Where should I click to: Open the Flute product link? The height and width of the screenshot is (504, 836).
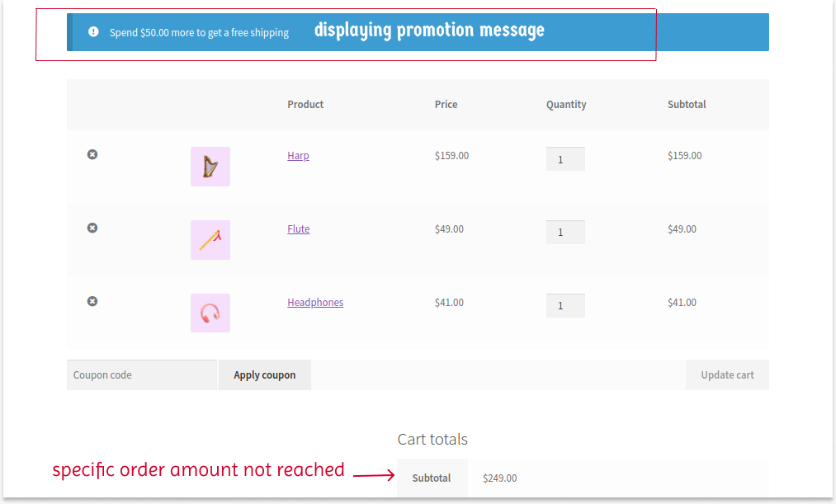[x=299, y=229]
